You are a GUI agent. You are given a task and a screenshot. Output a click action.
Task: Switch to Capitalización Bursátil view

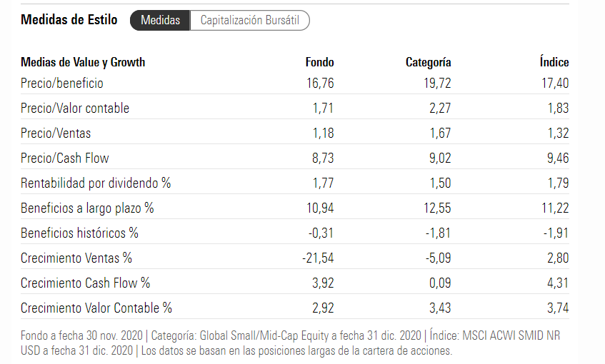tap(249, 21)
